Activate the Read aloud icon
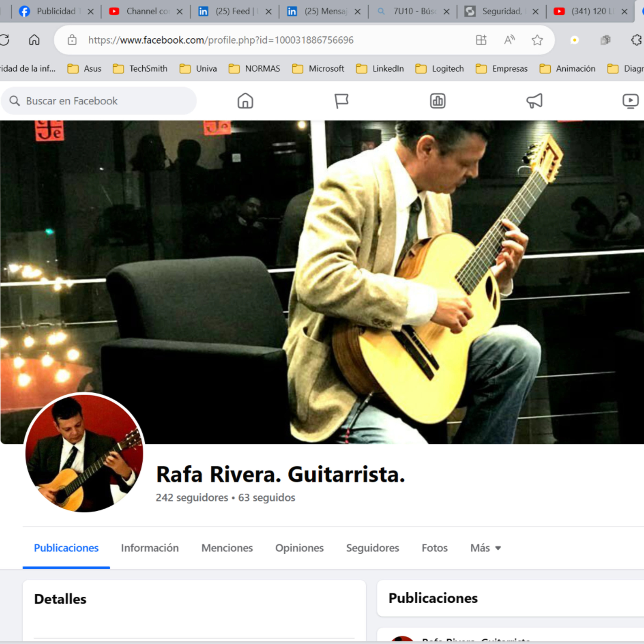The height and width of the screenshot is (644, 644). click(x=509, y=40)
